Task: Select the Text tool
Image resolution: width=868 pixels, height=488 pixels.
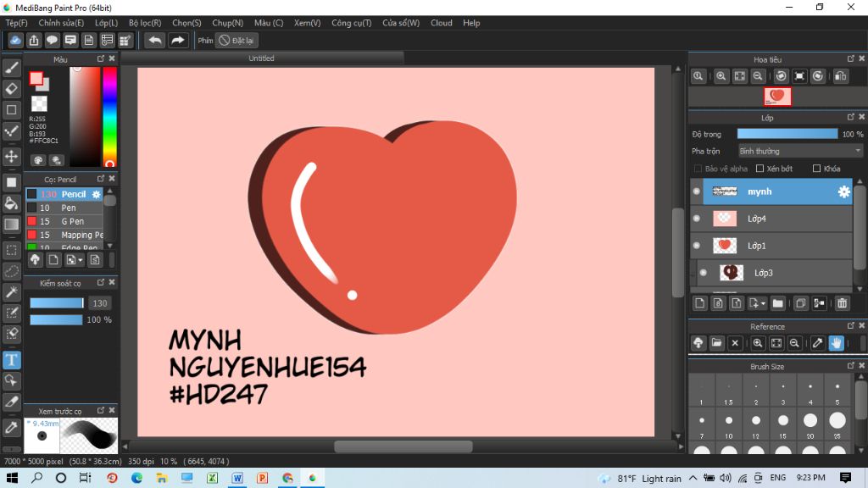Action: click(x=12, y=360)
